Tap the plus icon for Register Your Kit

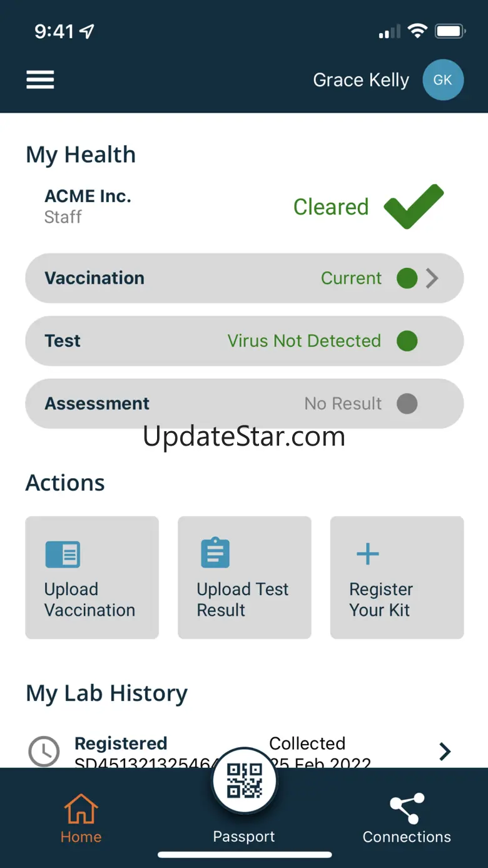coord(368,554)
